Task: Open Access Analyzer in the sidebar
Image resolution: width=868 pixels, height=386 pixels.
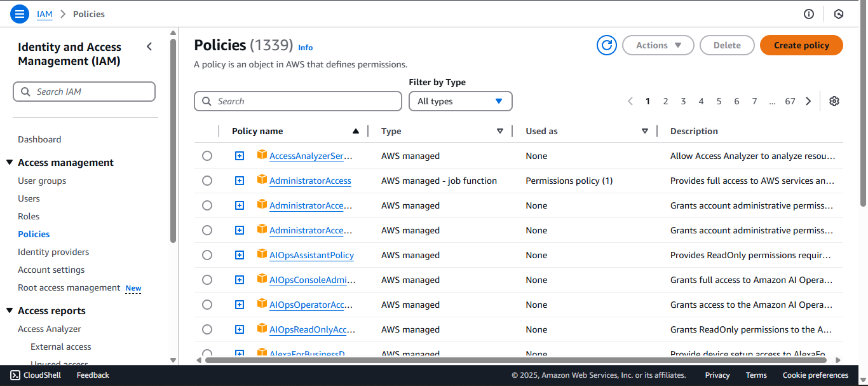Action: tap(50, 329)
